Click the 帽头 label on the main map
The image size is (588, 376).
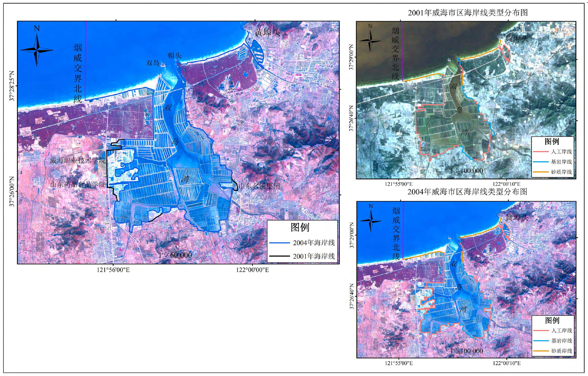(175, 56)
